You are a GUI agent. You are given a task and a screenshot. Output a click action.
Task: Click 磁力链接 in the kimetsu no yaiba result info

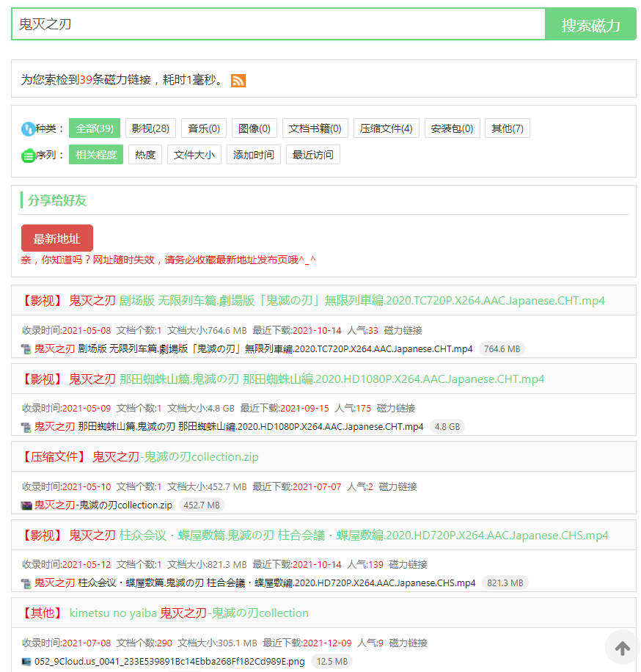409,643
